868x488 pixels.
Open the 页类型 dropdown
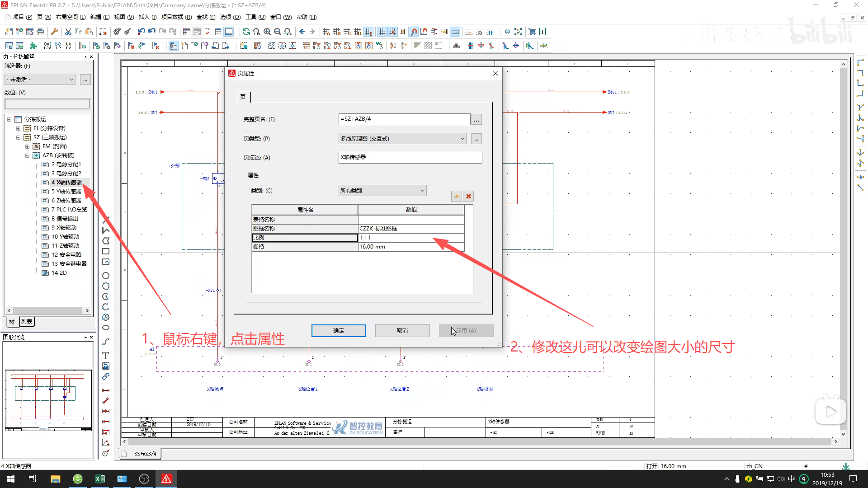pyautogui.click(x=462, y=139)
